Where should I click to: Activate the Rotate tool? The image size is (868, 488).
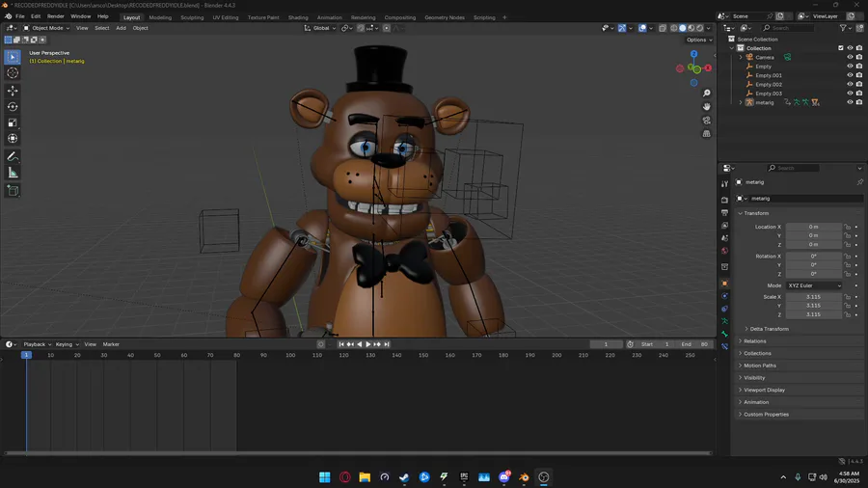pyautogui.click(x=13, y=107)
